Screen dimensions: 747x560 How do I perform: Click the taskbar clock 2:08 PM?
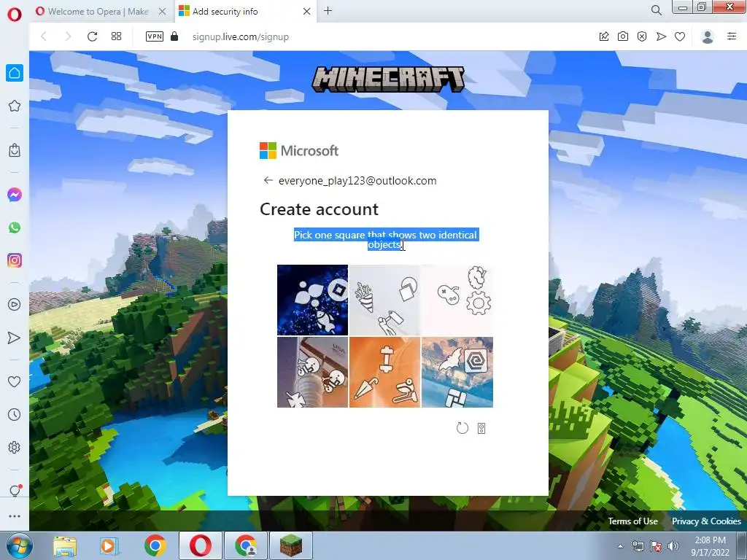[x=710, y=540]
